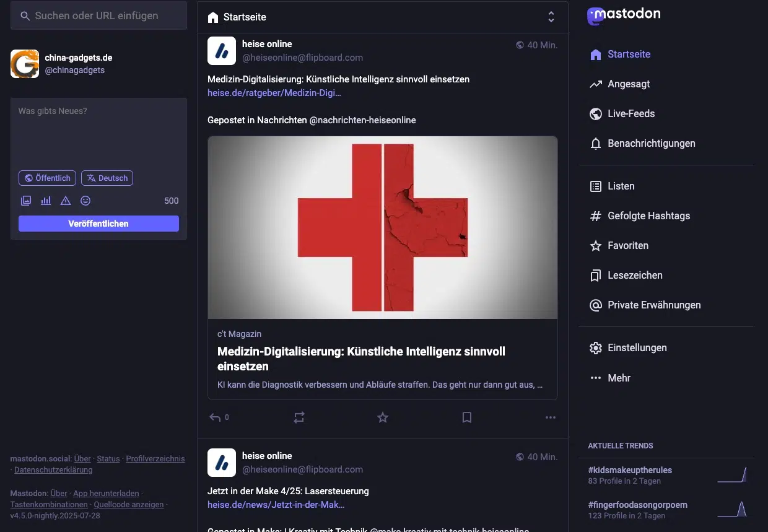
Task: Click '40 Min.' timestamp on Make 4/25 post
Action: (543, 457)
